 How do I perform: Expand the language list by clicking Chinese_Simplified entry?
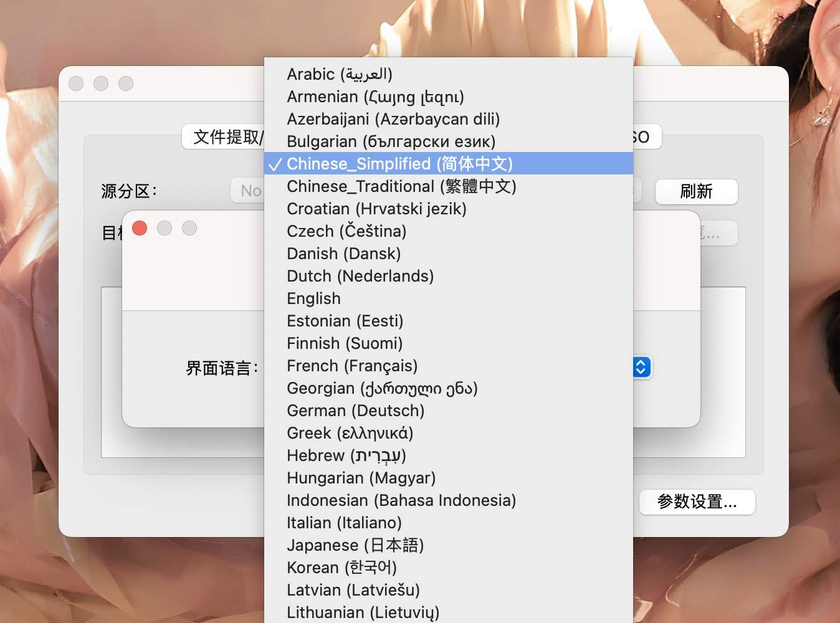coord(399,164)
